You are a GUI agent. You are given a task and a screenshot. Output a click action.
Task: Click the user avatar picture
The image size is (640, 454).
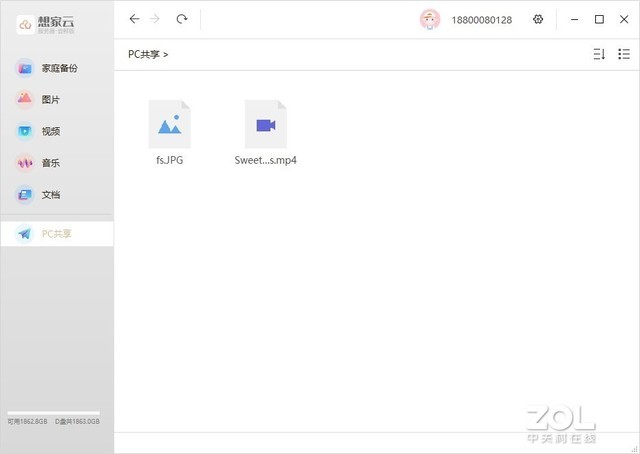coord(430,19)
